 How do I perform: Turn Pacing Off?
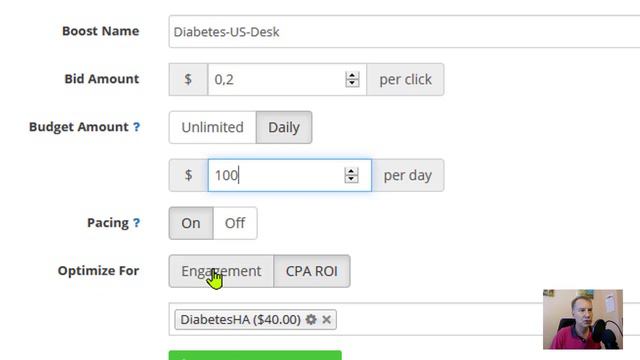[235, 223]
